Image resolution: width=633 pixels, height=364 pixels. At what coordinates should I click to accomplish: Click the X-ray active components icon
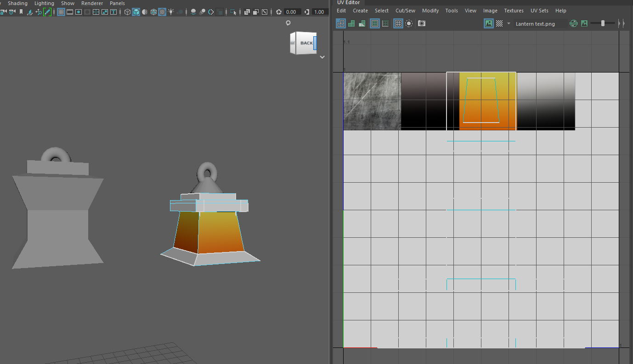tap(265, 12)
